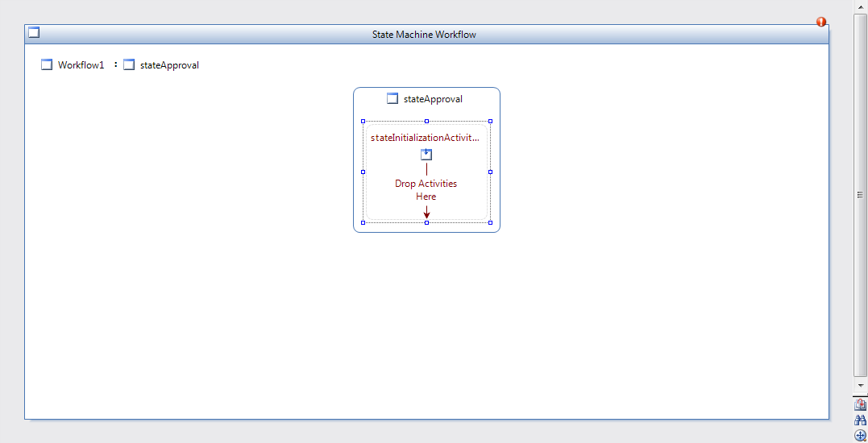
Task: Select the Workflow1 breadcrumb text
Action: 81,65
